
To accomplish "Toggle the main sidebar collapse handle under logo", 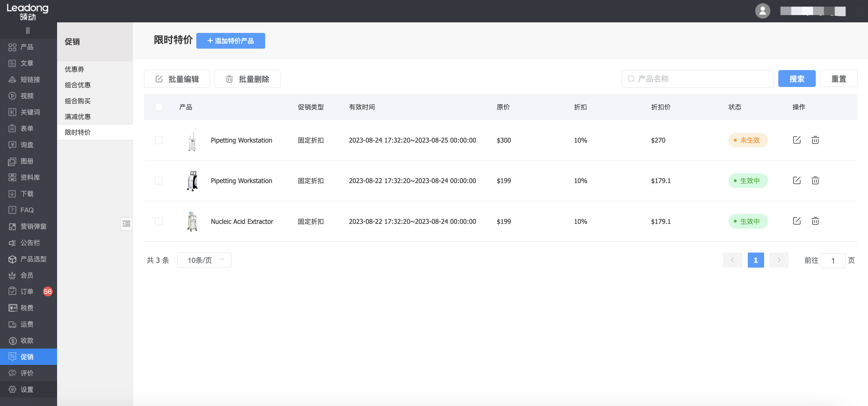I will click(x=28, y=31).
